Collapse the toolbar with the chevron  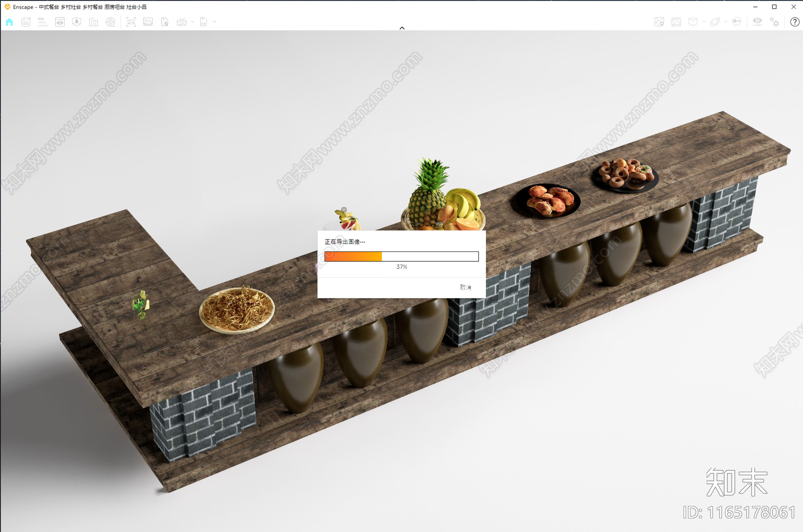point(402,28)
